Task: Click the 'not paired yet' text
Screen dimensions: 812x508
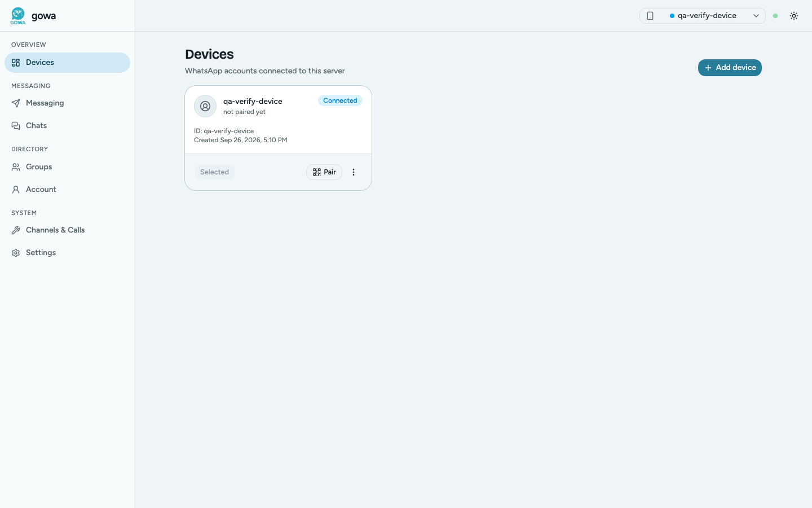Action: [244, 112]
